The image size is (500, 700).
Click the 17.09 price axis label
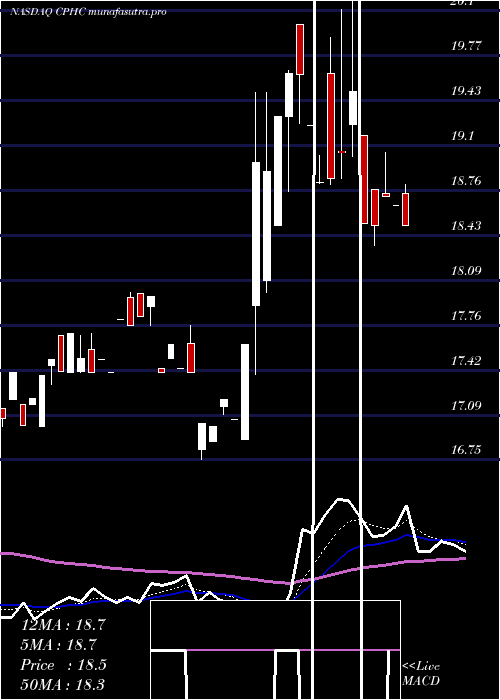pos(467,405)
